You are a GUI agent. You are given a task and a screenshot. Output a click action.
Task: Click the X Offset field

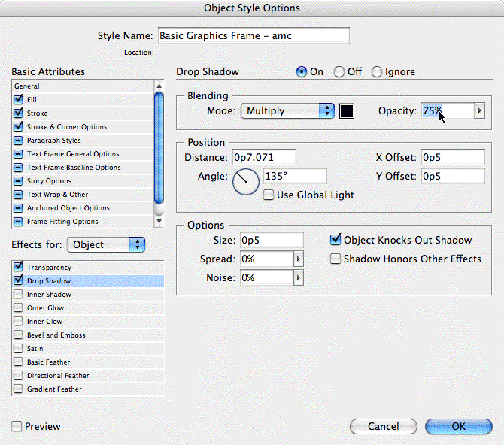pyautogui.click(x=453, y=157)
